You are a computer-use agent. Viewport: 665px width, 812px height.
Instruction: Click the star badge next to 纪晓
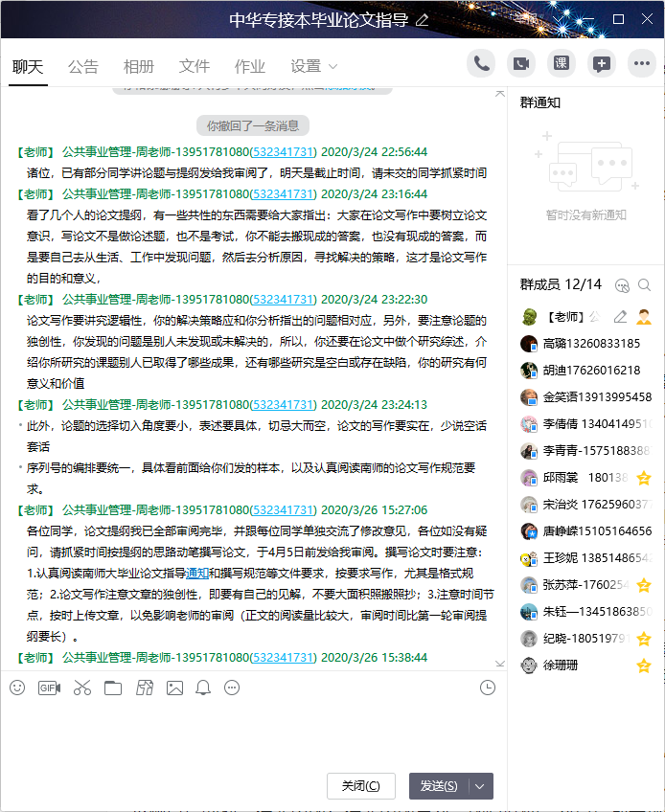click(x=644, y=639)
